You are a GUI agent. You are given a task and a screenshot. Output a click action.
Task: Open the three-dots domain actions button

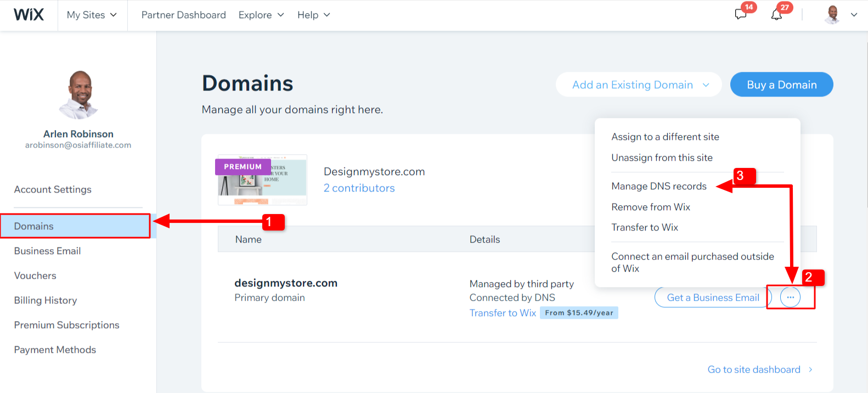[x=790, y=297]
